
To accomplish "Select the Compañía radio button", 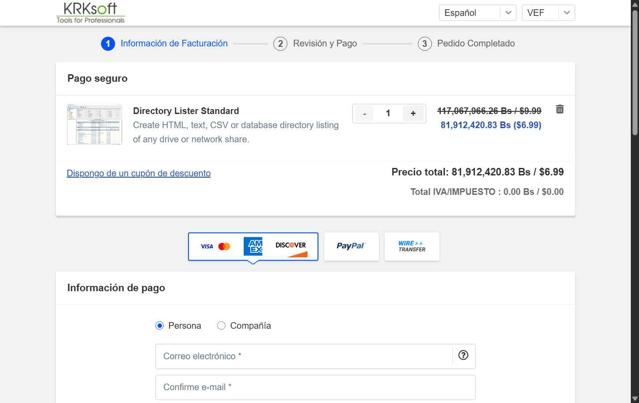I will (x=221, y=326).
